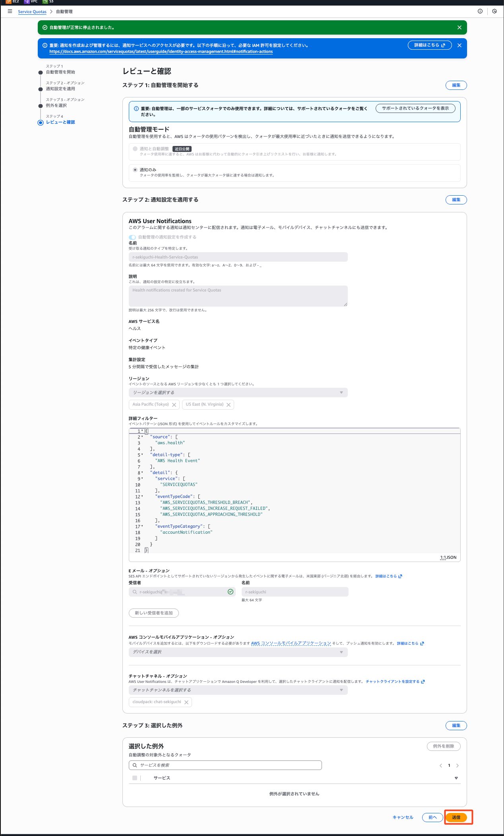Viewport: 504px width, 836px height.
Task: Click the サービスを検索 search field
Action: 225,765
